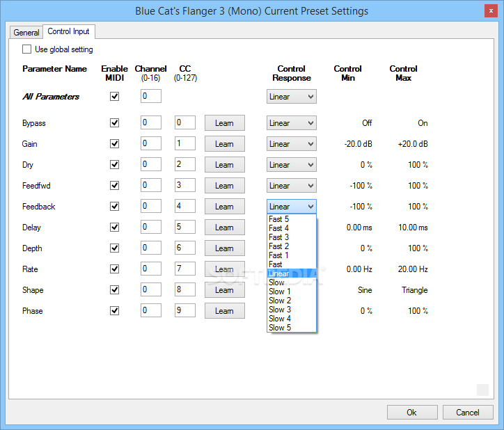Click Learn button for Depth
This screenshot has height=430, width=504.
pyautogui.click(x=225, y=248)
